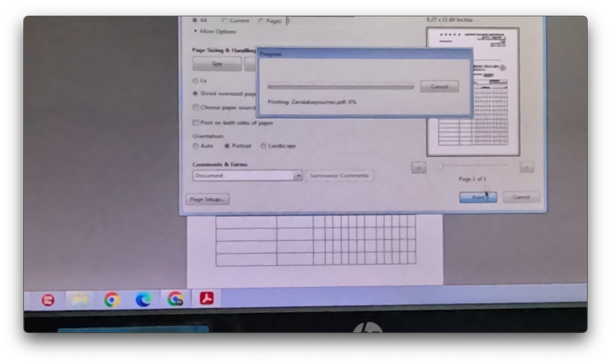The height and width of the screenshot is (364, 611).
Task: Launch Microsoft Edge from the taskbar
Action: click(x=144, y=299)
